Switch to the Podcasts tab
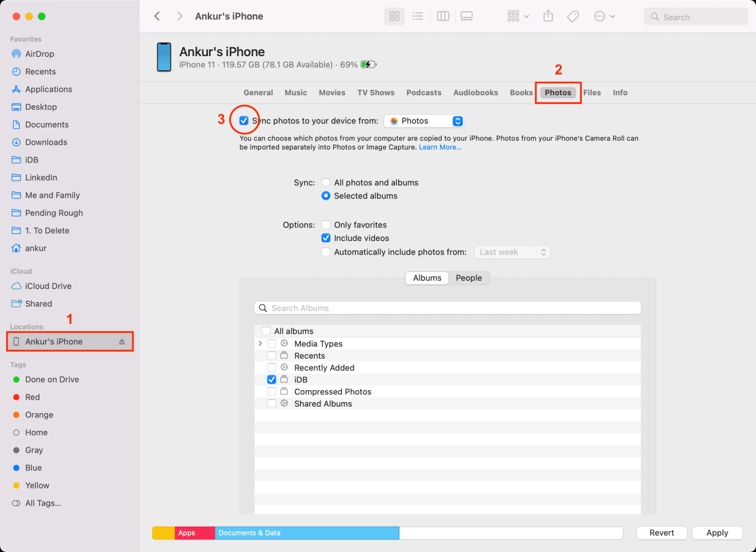 424,93
